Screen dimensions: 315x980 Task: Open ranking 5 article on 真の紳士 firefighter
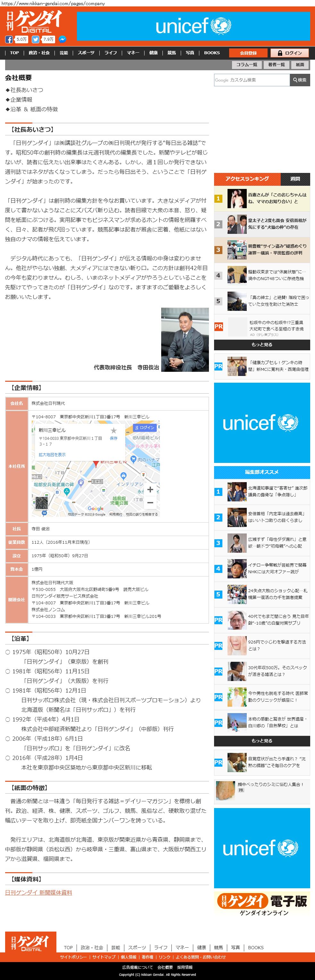point(262,301)
